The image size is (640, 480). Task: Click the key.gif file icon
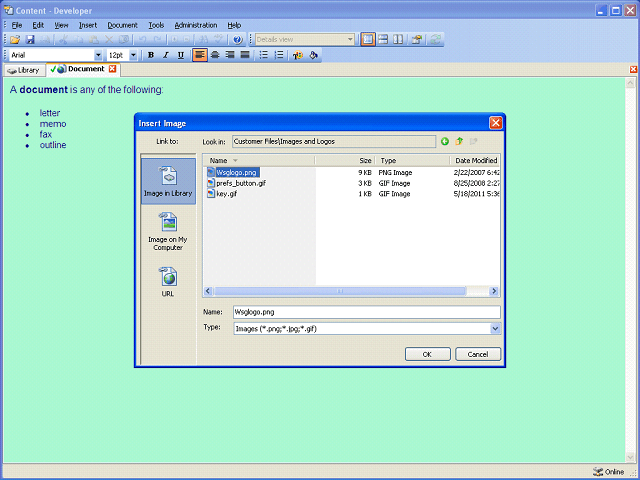pos(211,194)
